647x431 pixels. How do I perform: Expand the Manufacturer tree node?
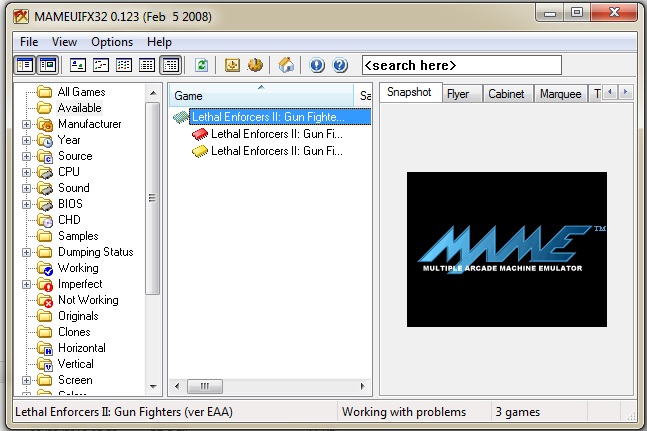pos(26,124)
